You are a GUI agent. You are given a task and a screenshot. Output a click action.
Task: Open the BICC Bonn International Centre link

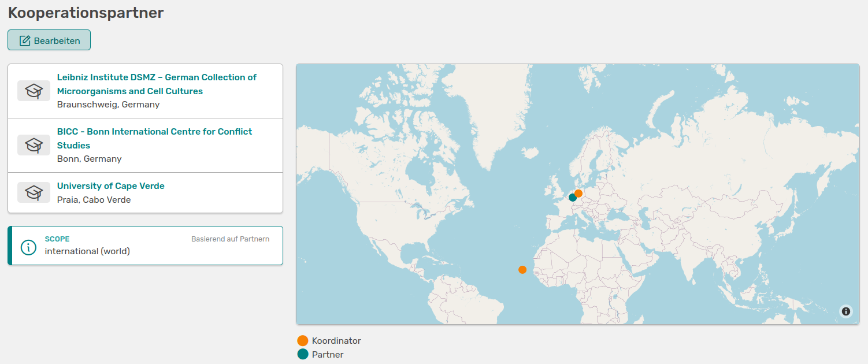coord(154,138)
